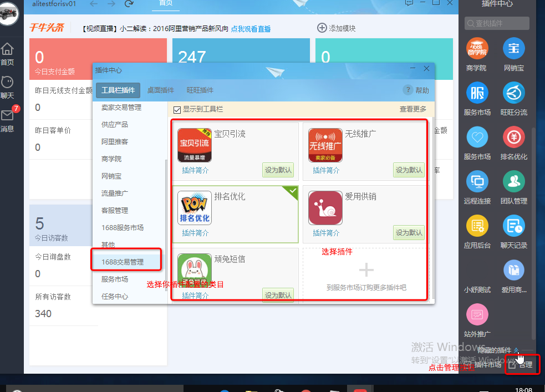Select 流量推广 category

click(x=114, y=193)
